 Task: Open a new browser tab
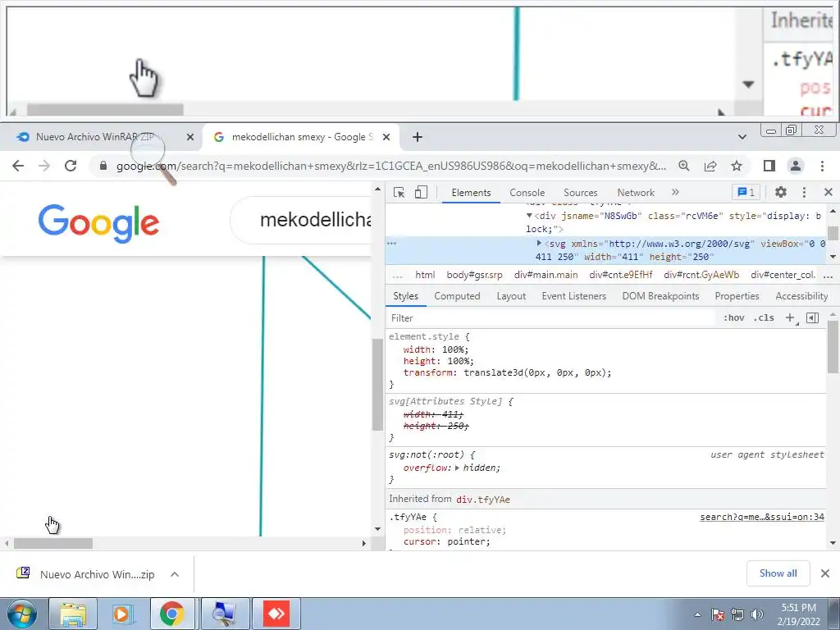(418, 137)
